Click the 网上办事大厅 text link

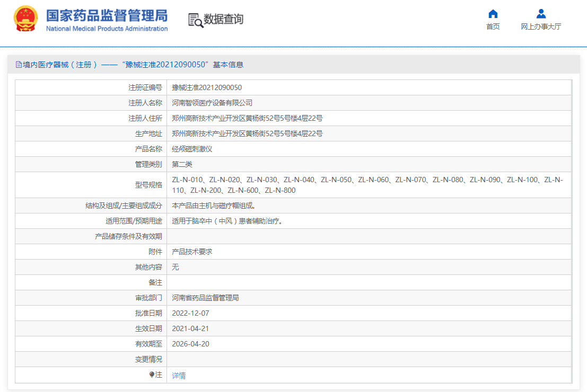540,26
